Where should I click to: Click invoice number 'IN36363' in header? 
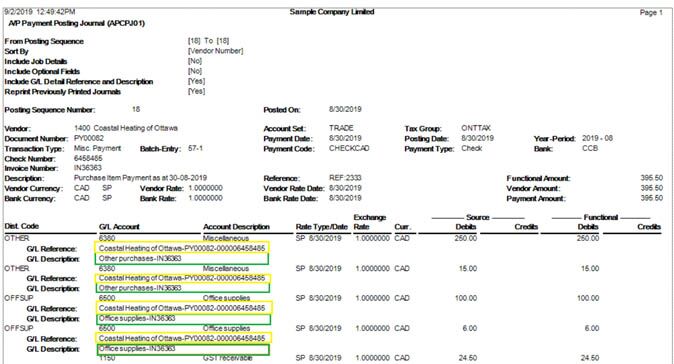tap(88, 168)
